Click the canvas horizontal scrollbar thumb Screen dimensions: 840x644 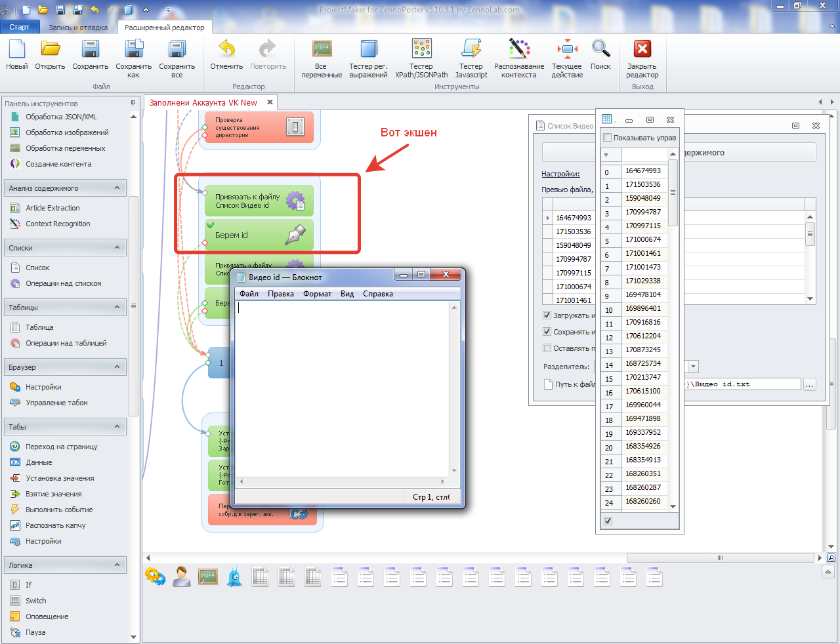720,557
